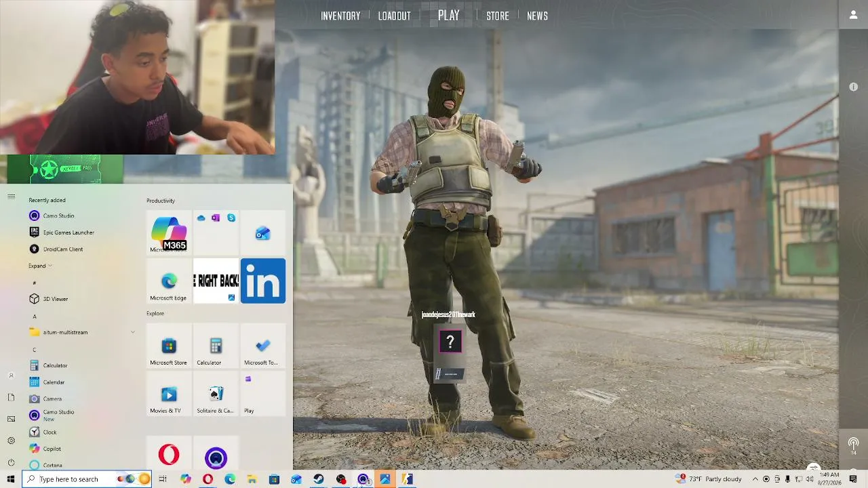
Task: Open the Calculator tile under Explore
Action: tap(216, 346)
